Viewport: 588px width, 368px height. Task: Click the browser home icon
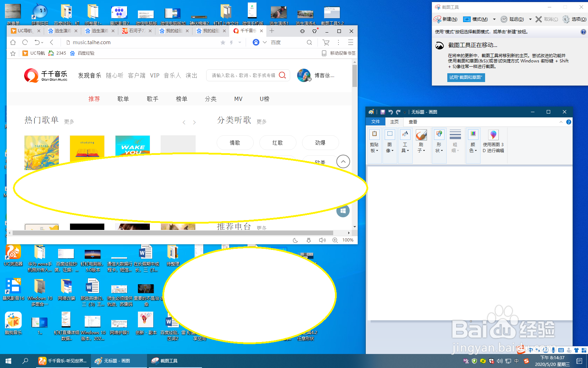click(x=13, y=42)
